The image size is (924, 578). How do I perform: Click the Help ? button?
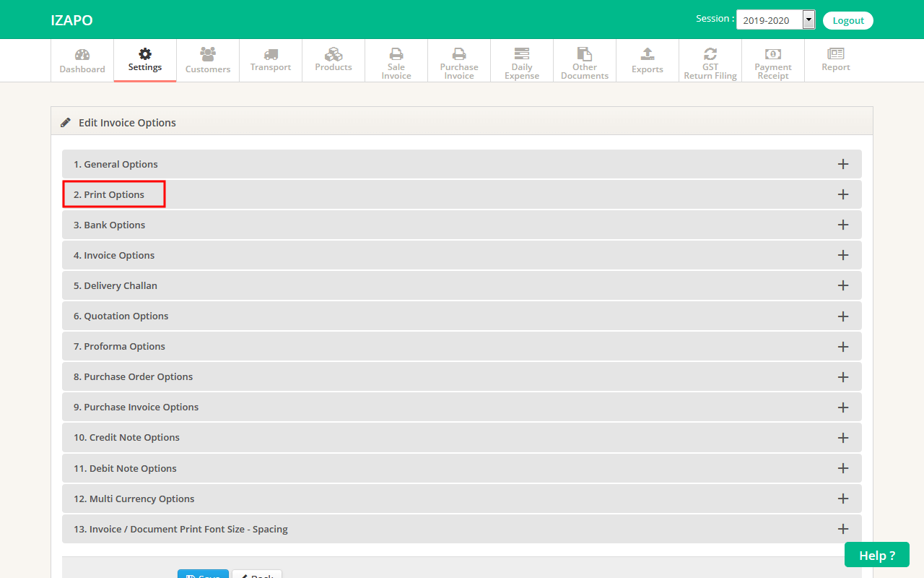pos(876,555)
